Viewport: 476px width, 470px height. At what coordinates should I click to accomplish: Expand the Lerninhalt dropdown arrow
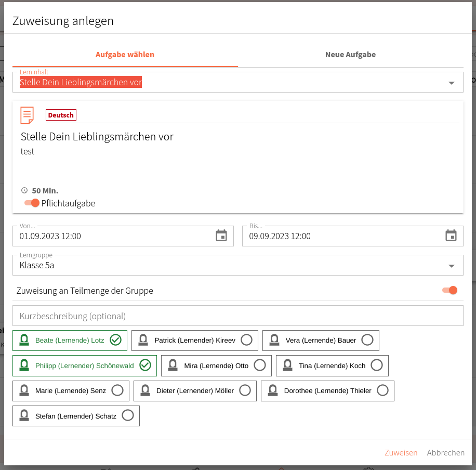452,83
